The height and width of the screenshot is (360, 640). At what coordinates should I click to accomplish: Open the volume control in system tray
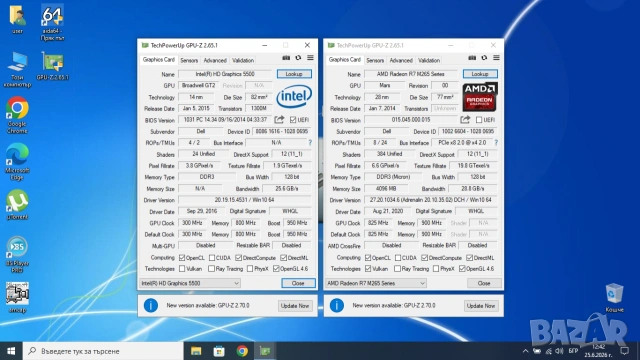tap(560, 351)
